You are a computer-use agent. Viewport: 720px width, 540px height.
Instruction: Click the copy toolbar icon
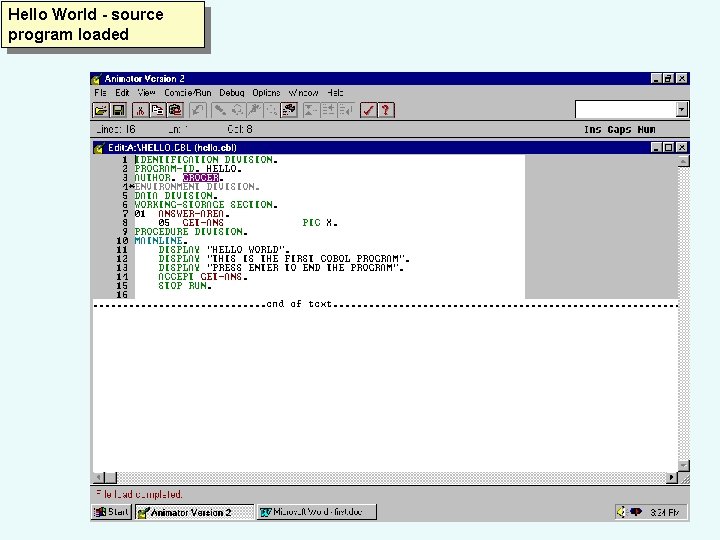pos(158,110)
